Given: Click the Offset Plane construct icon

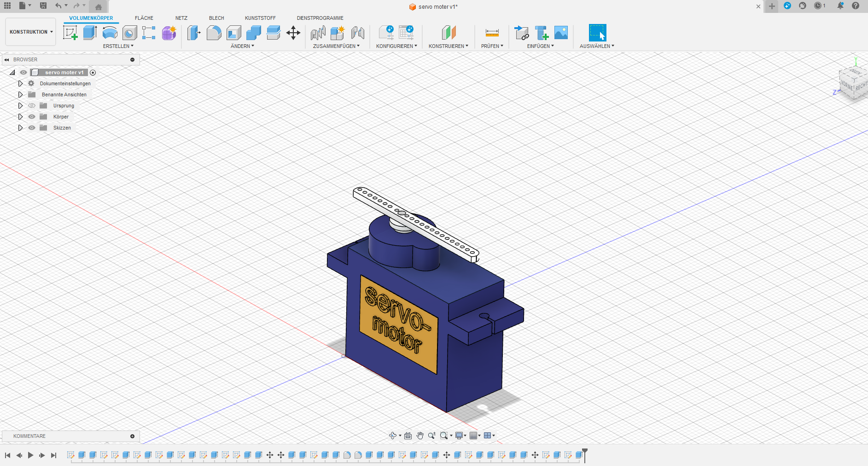Looking at the screenshot, I should tap(449, 33).
